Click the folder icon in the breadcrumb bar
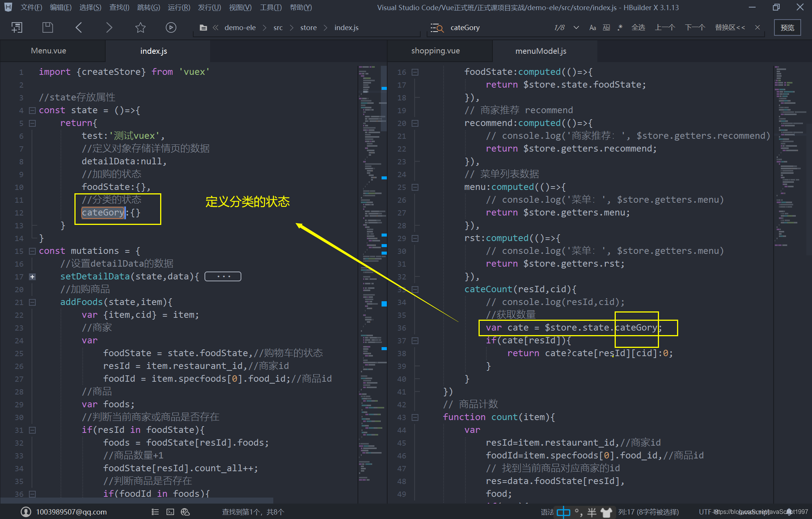This screenshot has height=519, width=812. coord(203,28)
